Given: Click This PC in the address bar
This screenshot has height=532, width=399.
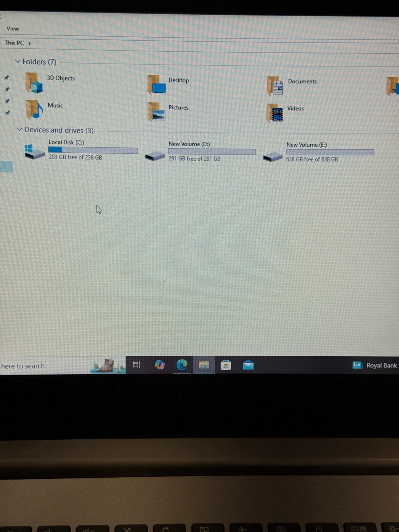Looking at the screenshot, I should tap(14, 43).
